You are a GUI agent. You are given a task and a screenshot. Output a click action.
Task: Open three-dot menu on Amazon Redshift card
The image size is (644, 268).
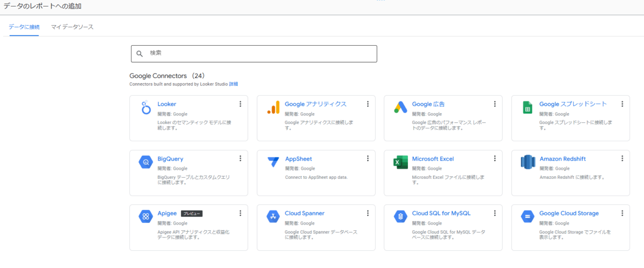point(622,158)
